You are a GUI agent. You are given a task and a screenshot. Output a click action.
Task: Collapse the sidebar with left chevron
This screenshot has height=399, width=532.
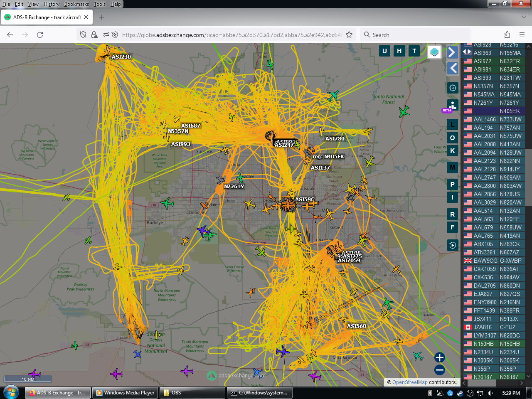pyautogui.click(x=453, y=68)
